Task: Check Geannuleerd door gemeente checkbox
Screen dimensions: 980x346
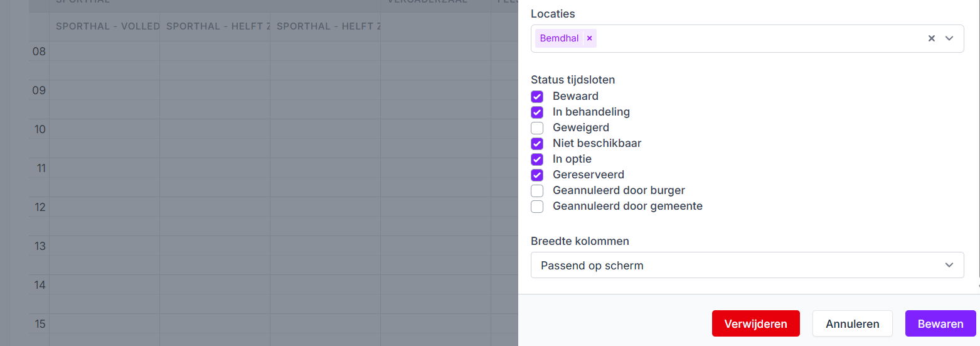Action: [537, 207]
